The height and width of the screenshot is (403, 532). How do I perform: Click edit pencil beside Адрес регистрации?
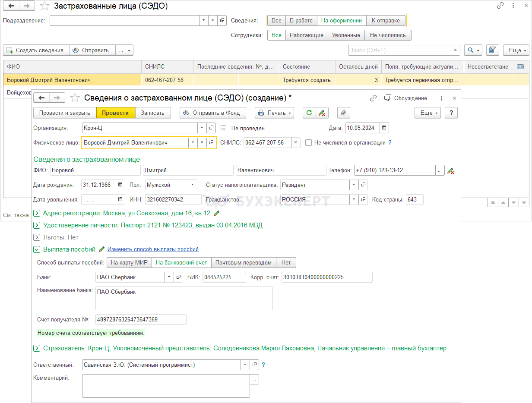(x=217, y=213)
